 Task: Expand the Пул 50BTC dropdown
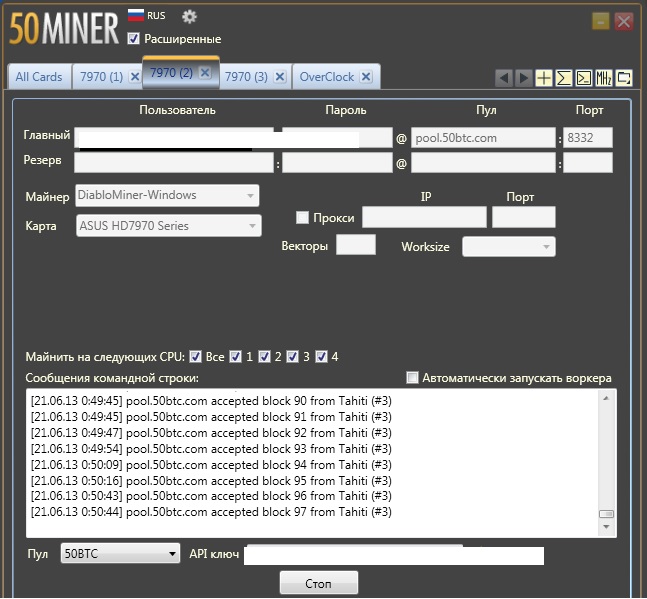click(119, 553)
